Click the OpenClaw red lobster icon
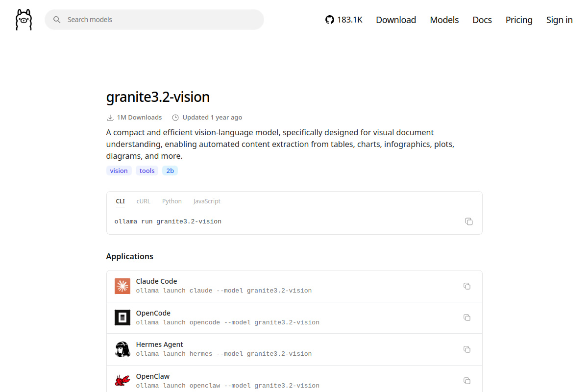This screenshot has width=588, height=392. (122, 381)
